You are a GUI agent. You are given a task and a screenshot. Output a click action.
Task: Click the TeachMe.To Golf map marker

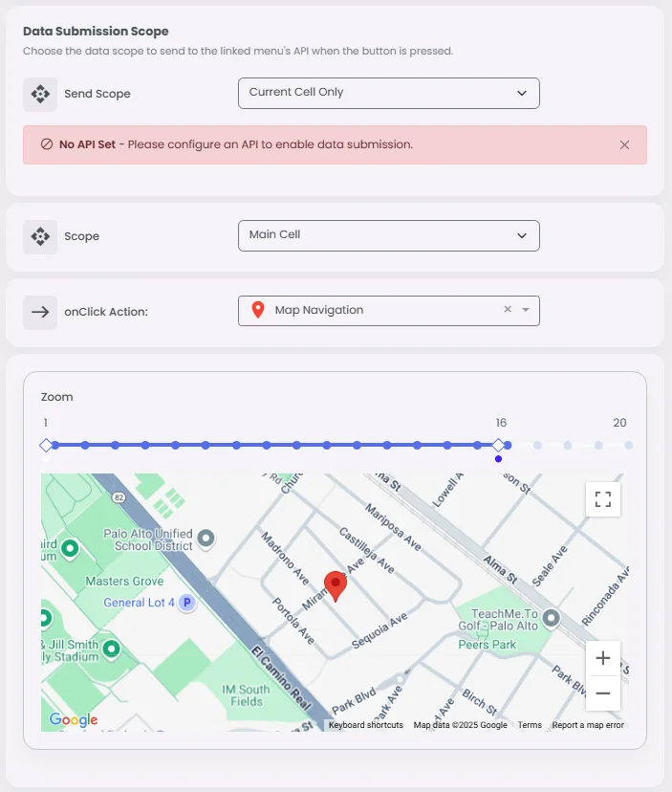[551, 619]
